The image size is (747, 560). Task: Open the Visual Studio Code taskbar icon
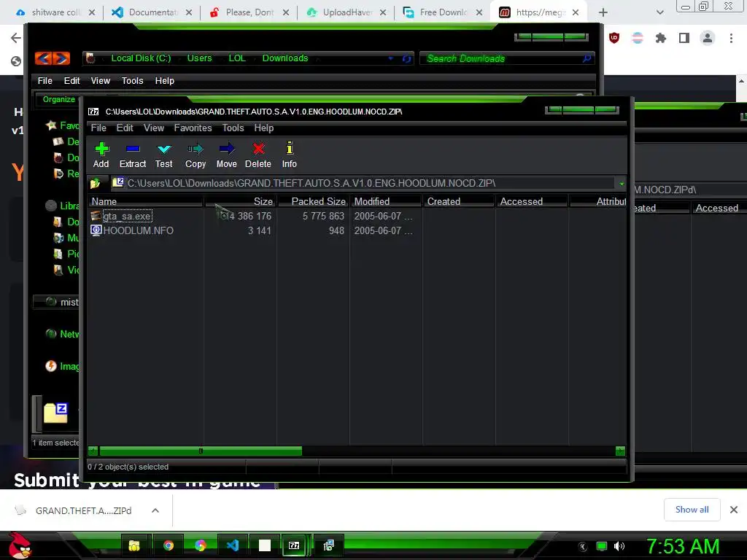coord(233,545)
